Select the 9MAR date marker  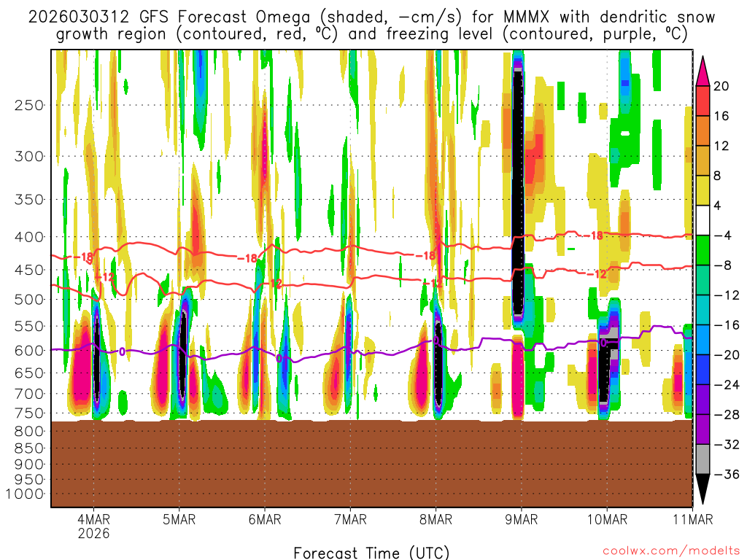(x=521, y=519)
